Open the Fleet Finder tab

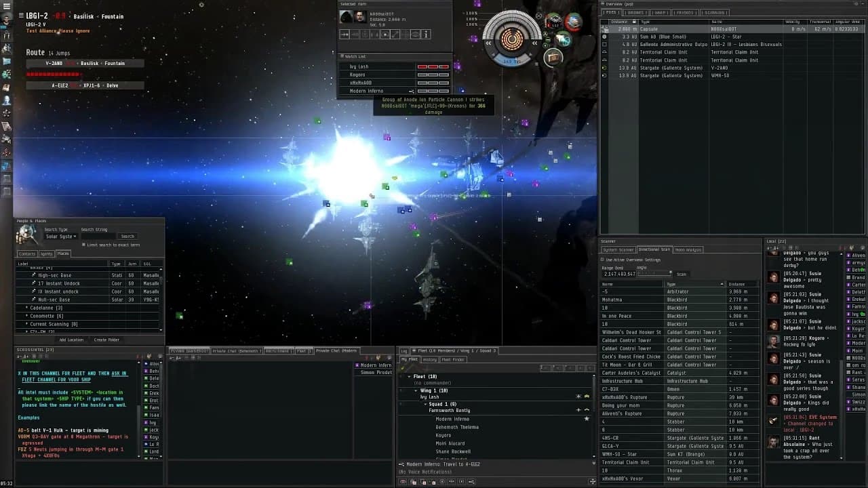tap(454, 359)
